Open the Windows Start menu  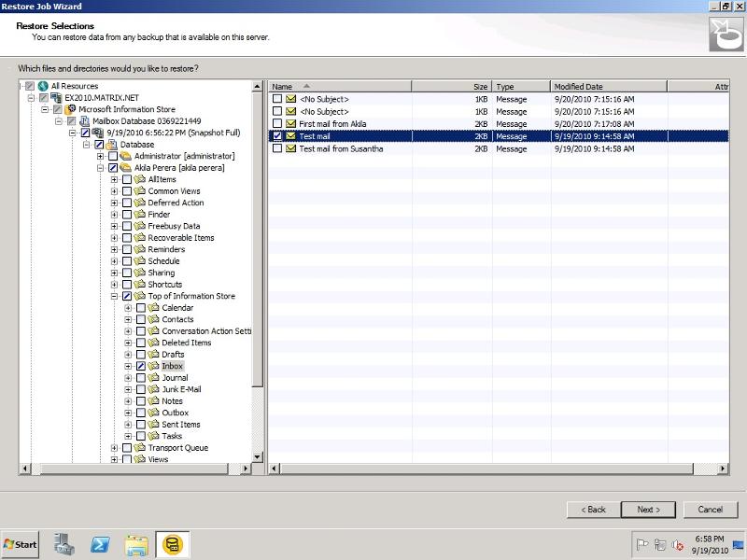click(20, 544)
